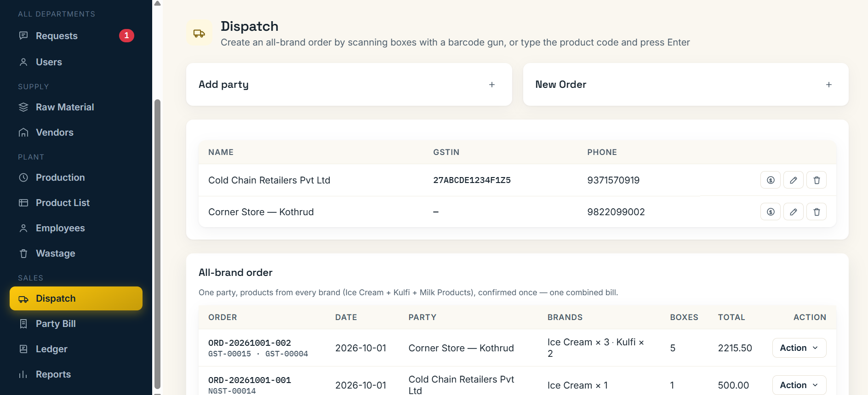The height and width of the screenshot is (395, 868).
Task: Click Corner Store — Kothrud in party table
Action: pyautogui.click(x=261, y=212)
